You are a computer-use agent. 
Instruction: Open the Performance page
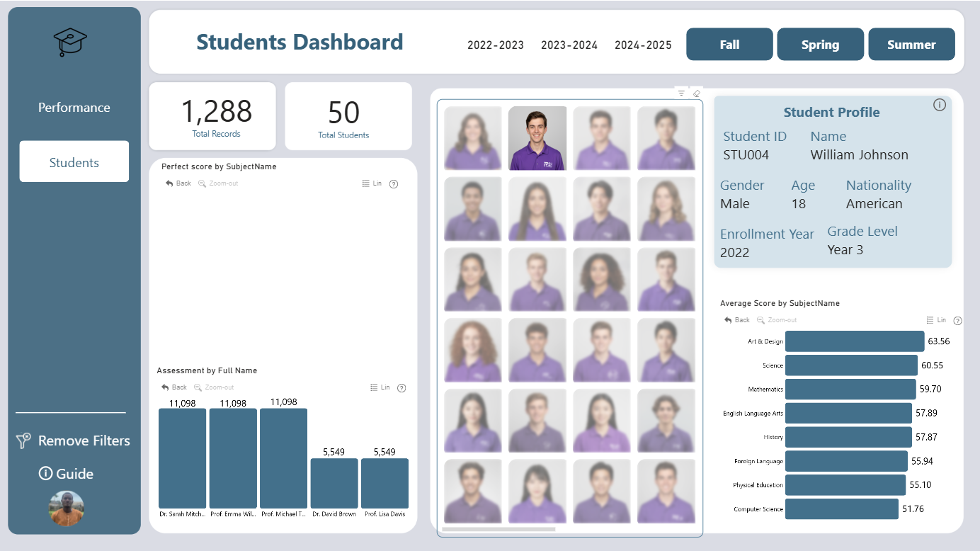74,108
